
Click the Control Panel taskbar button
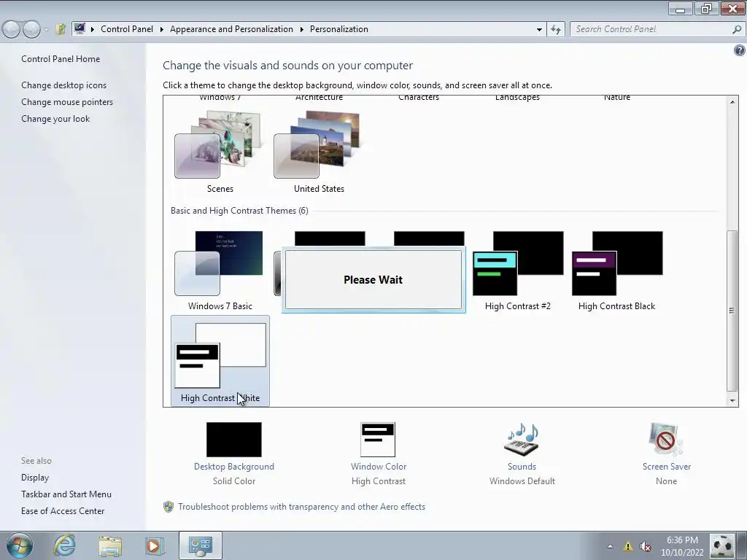200,545
